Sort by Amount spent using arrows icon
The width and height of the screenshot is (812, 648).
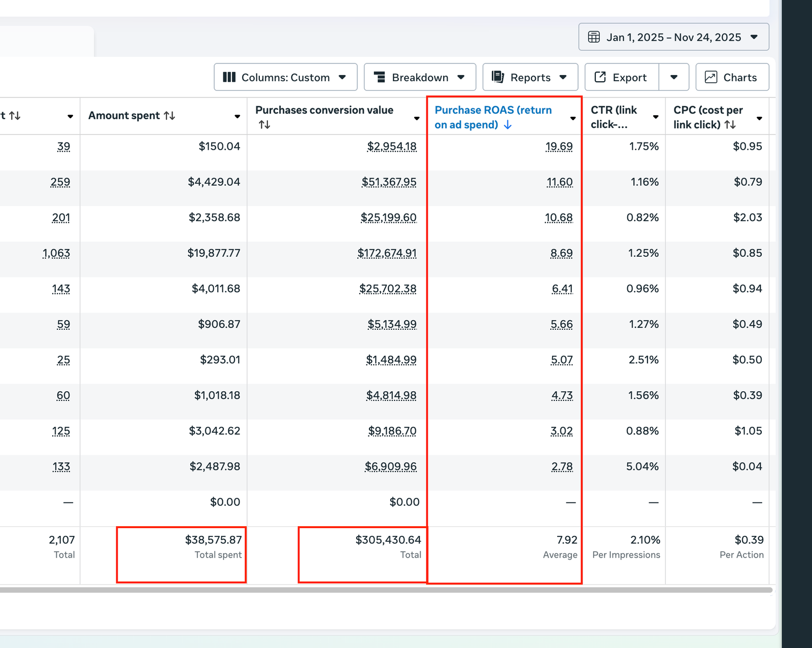point(170,116)
